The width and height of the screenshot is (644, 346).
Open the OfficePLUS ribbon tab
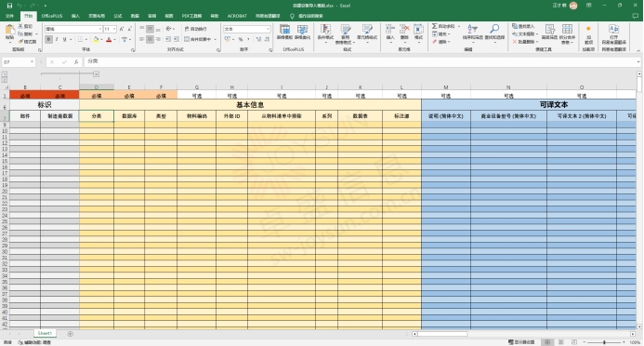point(52,16)
